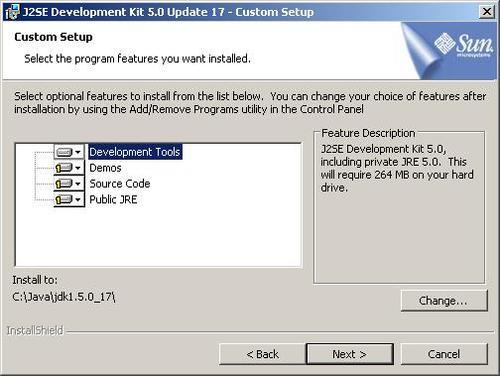500x376 pixels.
Task: Click the Change... install folder button
Action: (x=444, y=301)
